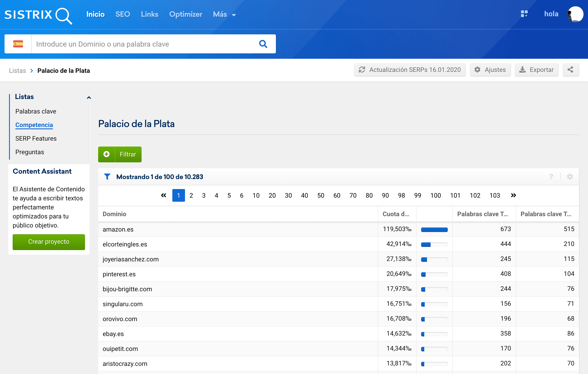
Task: Open the Exportar options
Action: [536, 70]
